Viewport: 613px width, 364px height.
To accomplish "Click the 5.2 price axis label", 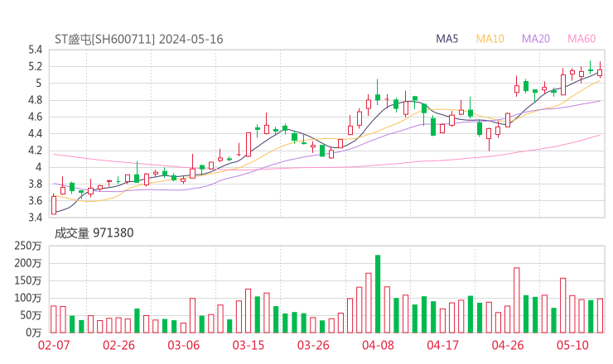I will (x=35, y=66).
